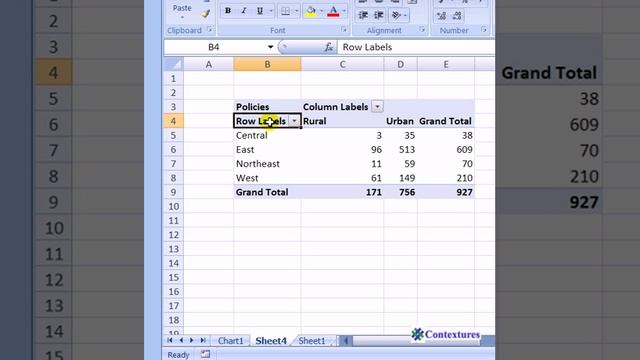Image resolution: width=640 pixels, height=360 pixels.
Task: Open the Underline style dropdown arrow
Action: coord(271,11)
